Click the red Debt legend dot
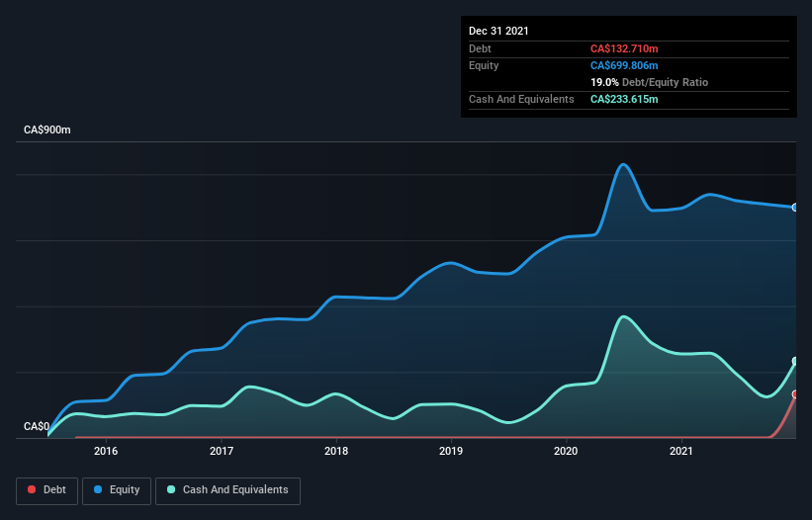The height and width of the screenshot is (520, 812). pyautogui.click(x=32, y=489)
